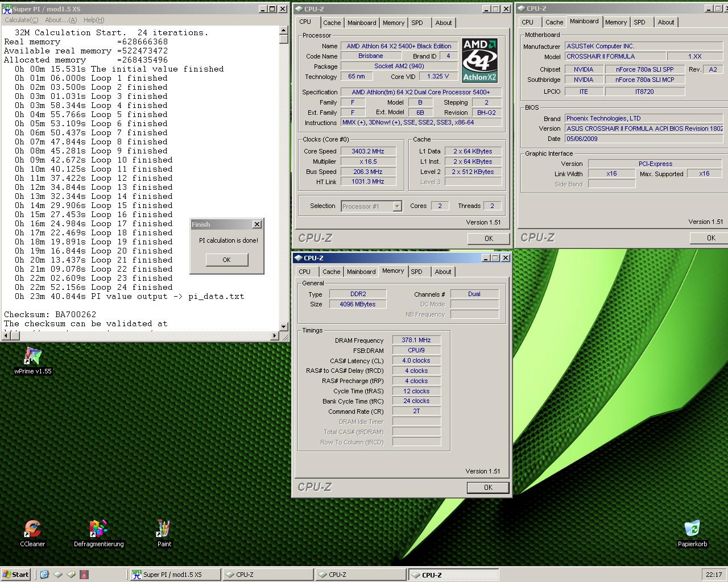
Task: Switch to Mainboard tab in top CPU-Z window
Action: coord(362,23)
